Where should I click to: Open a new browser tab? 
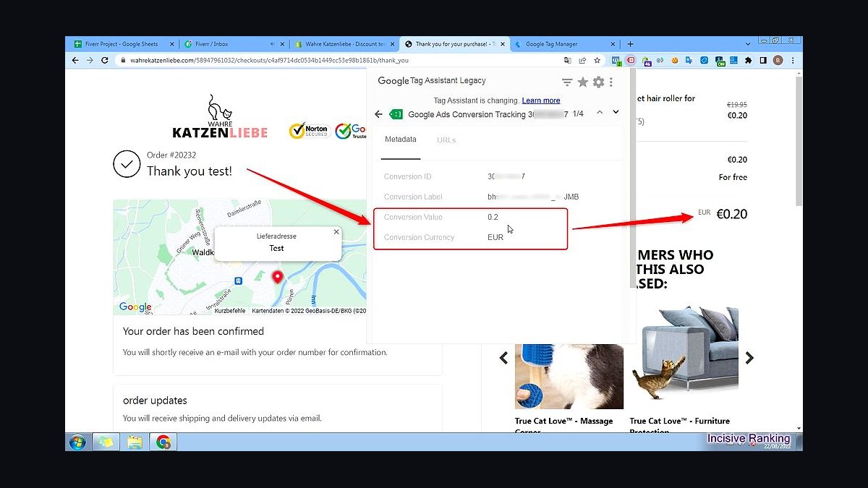coord(630,44)
